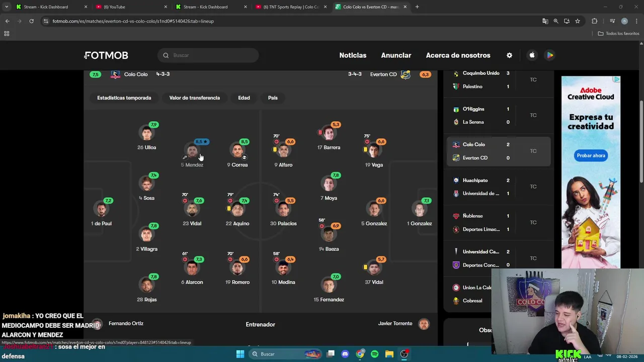Click the translate page icon in address bar
This screenshot has height=362, width=644.
(545, 21)
